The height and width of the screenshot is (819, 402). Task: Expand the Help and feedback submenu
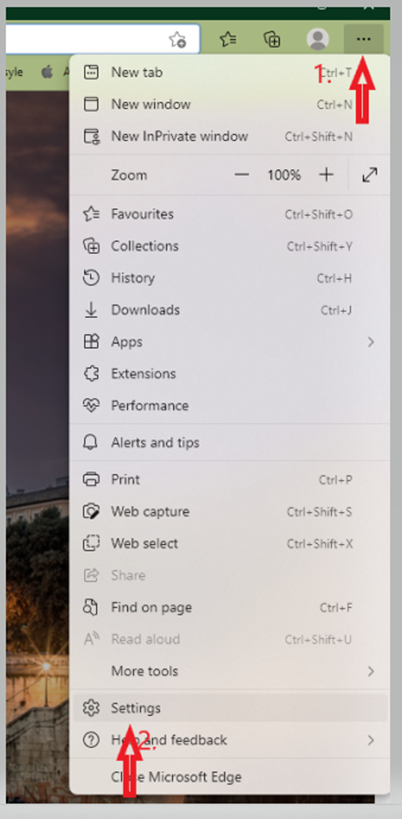[x=230, y=740]
